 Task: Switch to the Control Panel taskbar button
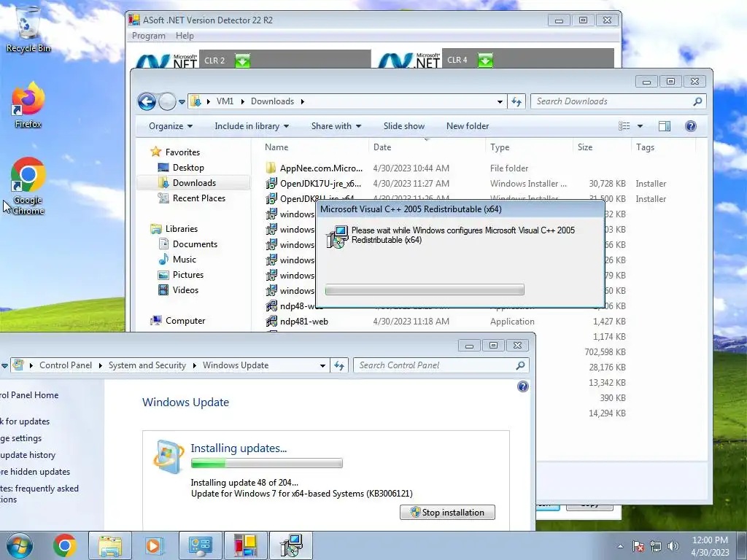(x=200, y=545)
